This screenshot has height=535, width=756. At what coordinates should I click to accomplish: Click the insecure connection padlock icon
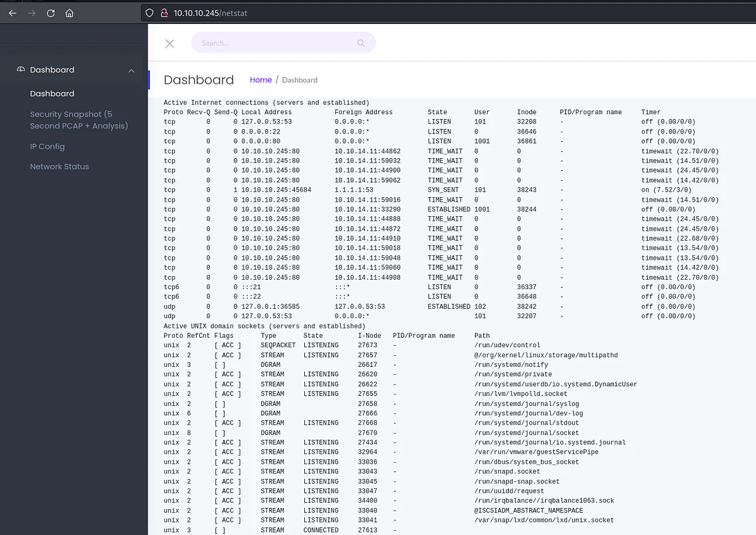click(164, 13)
